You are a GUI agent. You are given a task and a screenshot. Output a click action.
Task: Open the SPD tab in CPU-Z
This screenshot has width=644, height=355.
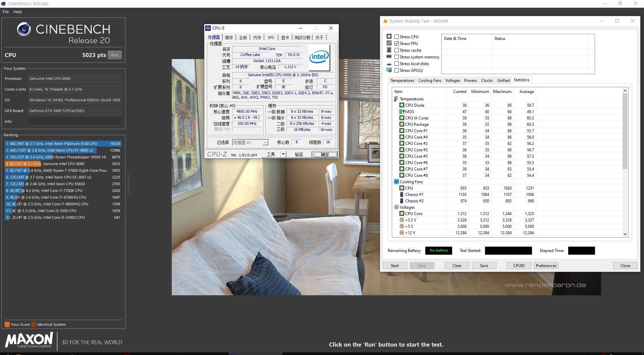[x=271, y=38]
